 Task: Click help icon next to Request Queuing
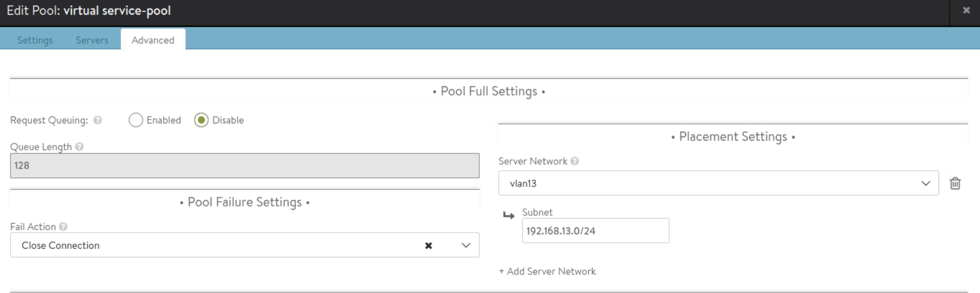[x=98, y=120]
